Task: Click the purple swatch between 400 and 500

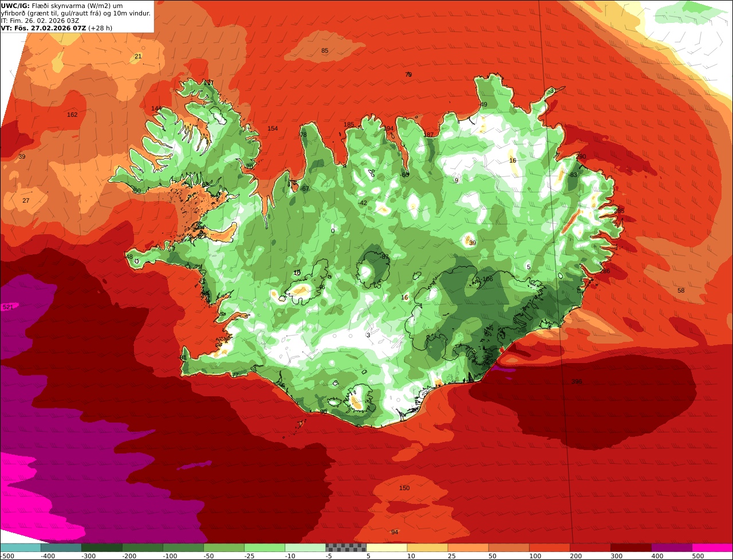Action: point(671,547)
